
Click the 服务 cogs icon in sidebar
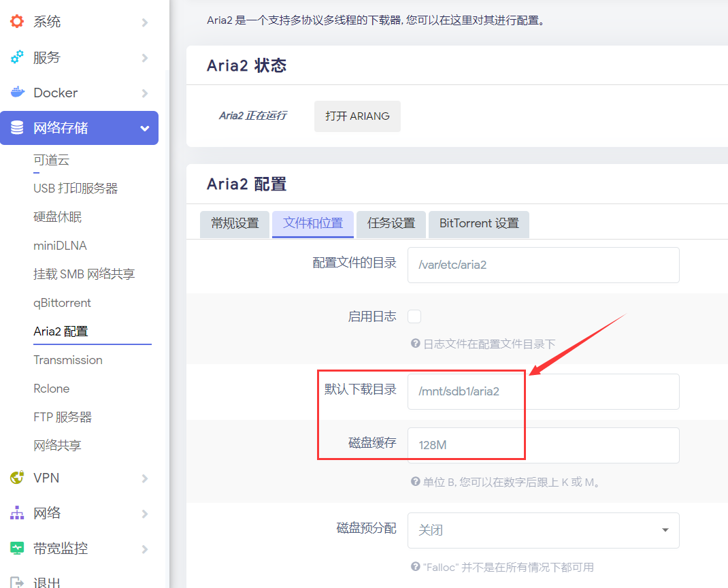(x=17, y=57)
